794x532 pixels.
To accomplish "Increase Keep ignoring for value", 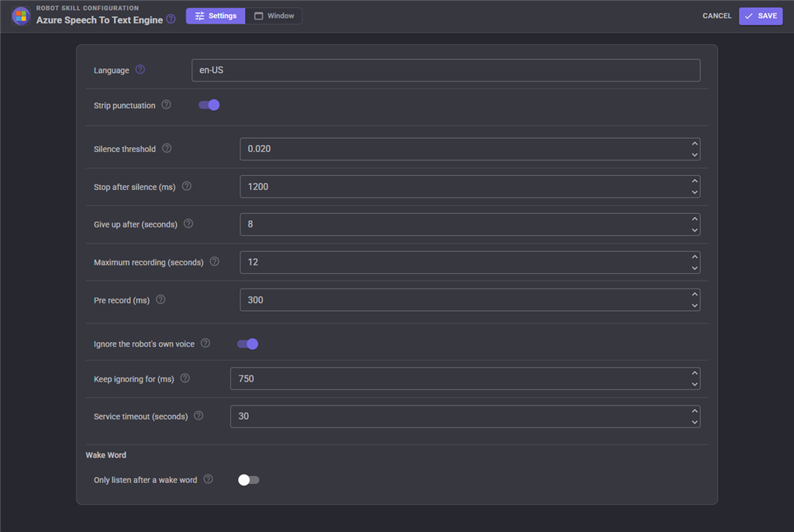I will click(695, 374).
